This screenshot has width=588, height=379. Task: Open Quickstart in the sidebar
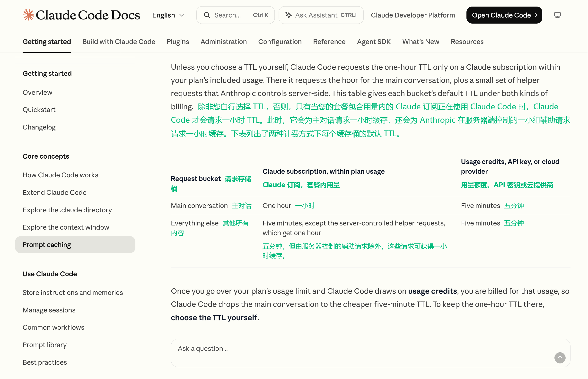point(39,110)
